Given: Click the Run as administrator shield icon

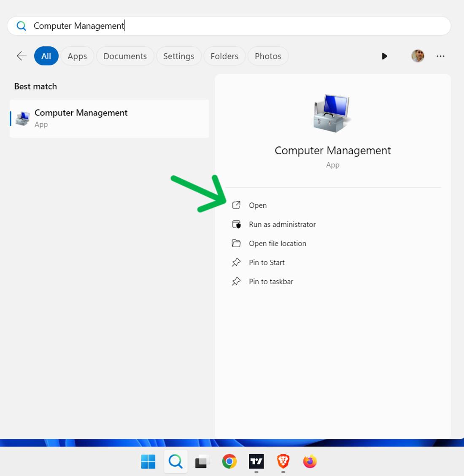Looking at the screenshot, I should coord(236,224).
